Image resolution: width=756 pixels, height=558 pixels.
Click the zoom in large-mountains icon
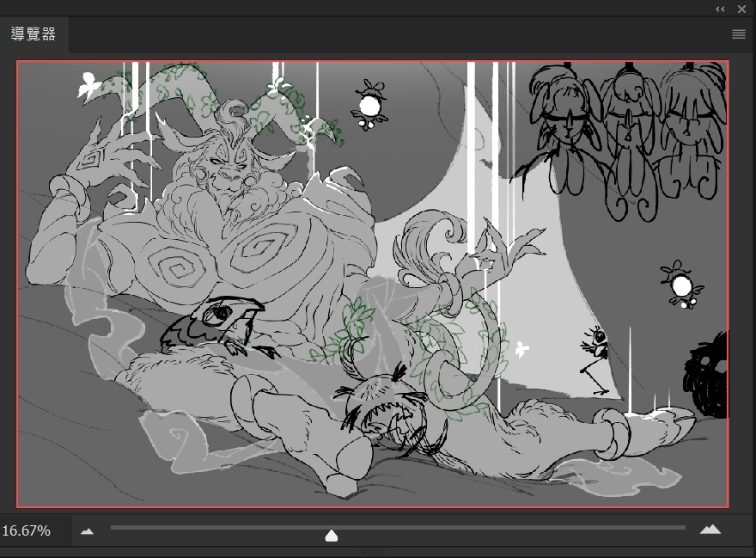[710, 530]
